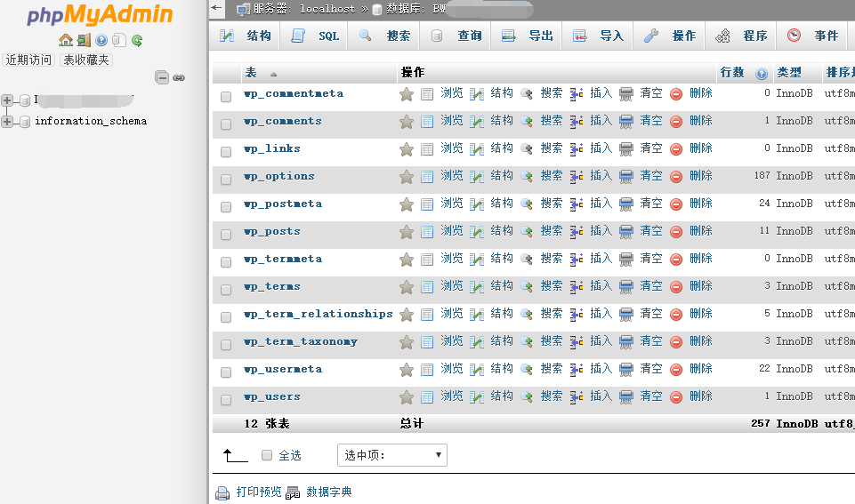The image size is (855, 504).
Task: Open the phpMyAdmin documentation help icon
Action: (101, 40)
